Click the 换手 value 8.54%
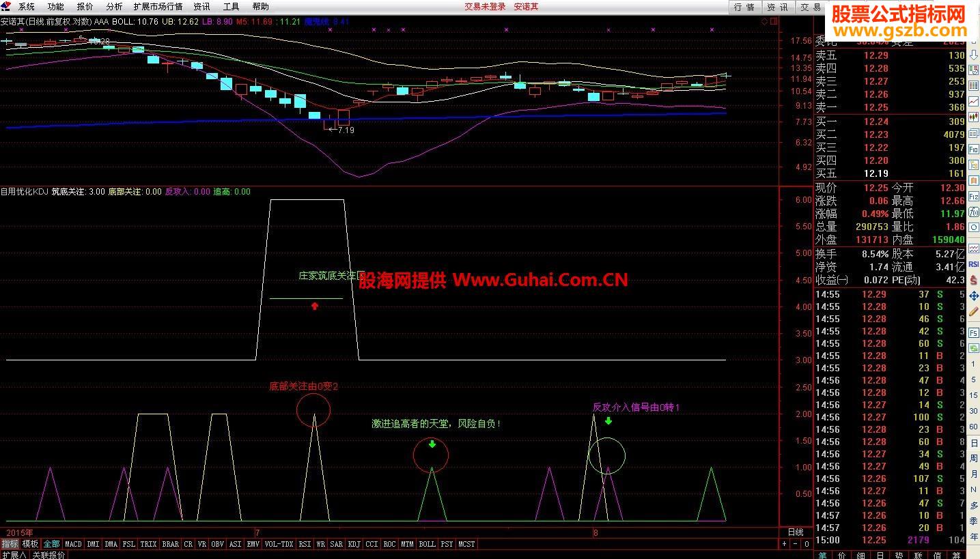The image size is (980, 559). pos(876,253)
